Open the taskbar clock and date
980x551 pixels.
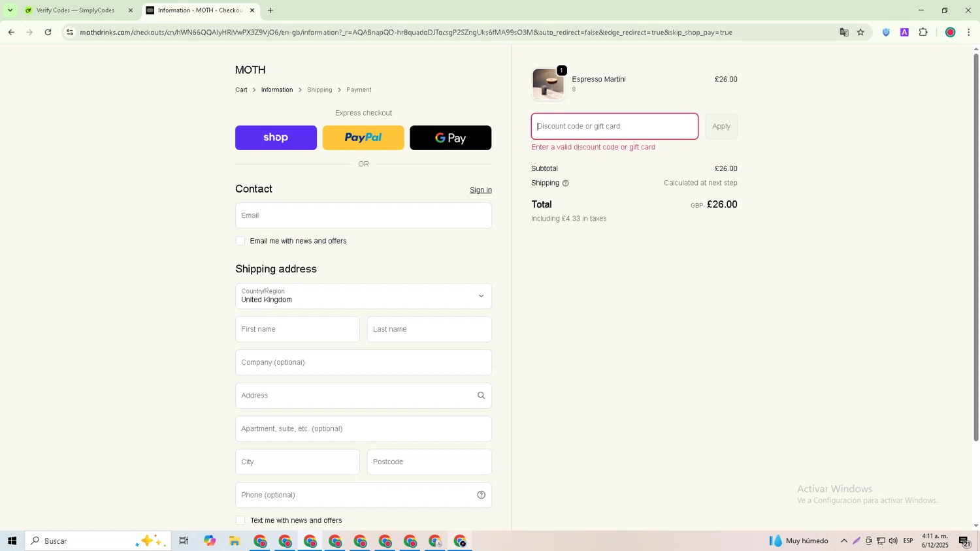935,541
